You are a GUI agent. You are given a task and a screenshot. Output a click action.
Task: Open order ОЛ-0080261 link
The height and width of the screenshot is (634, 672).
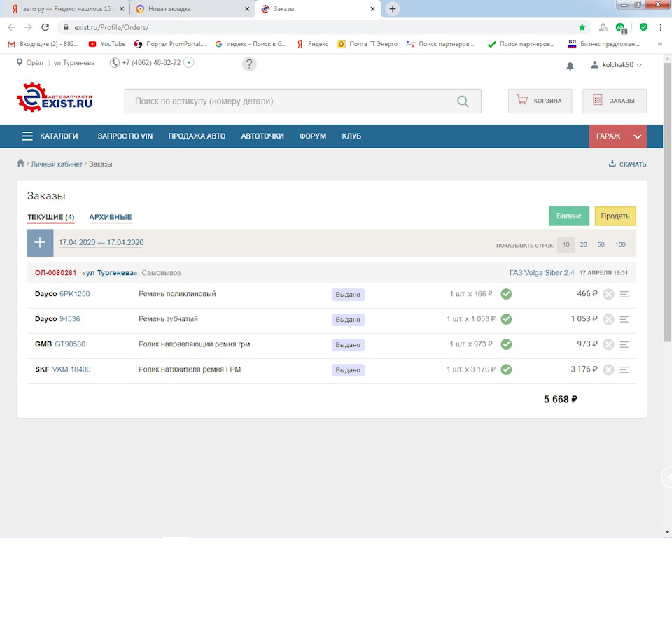point(56,273)
